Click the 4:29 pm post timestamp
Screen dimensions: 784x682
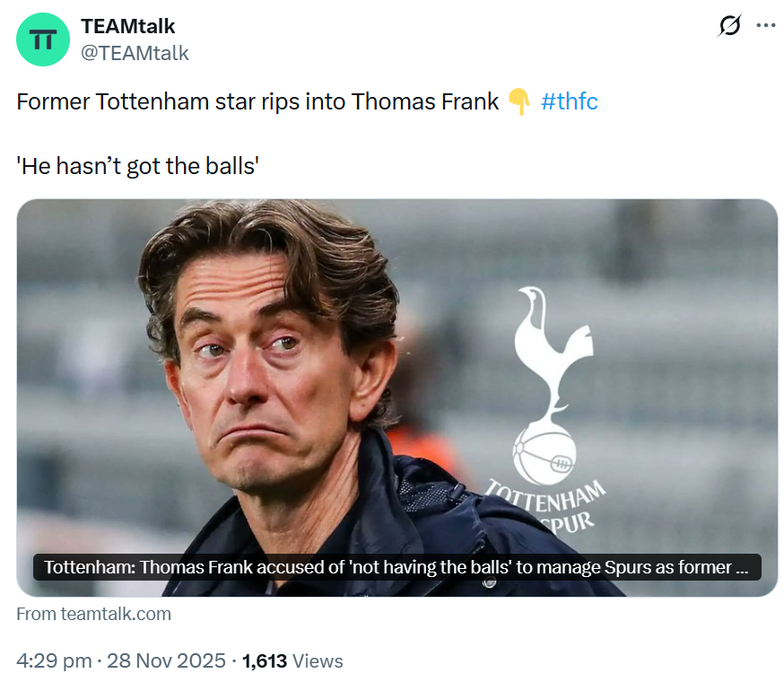[x=54, y=661]
